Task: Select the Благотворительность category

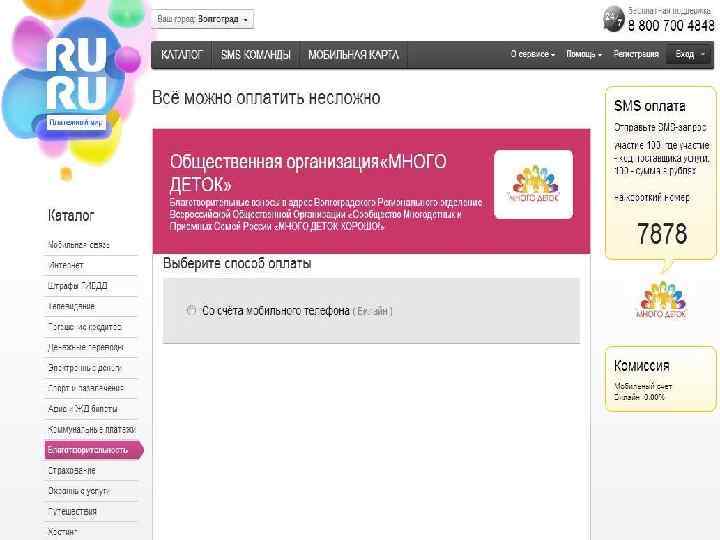Action: click(94, 450)
